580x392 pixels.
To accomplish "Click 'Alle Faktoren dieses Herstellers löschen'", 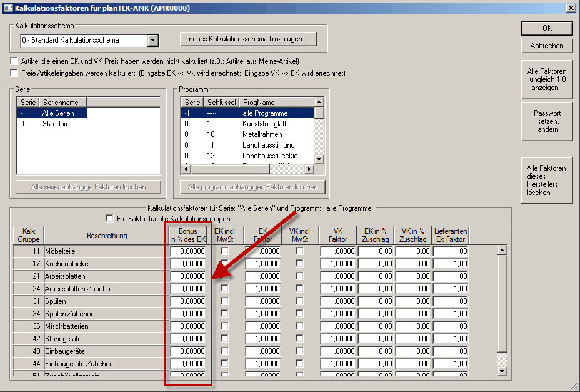I will point(546,180).
